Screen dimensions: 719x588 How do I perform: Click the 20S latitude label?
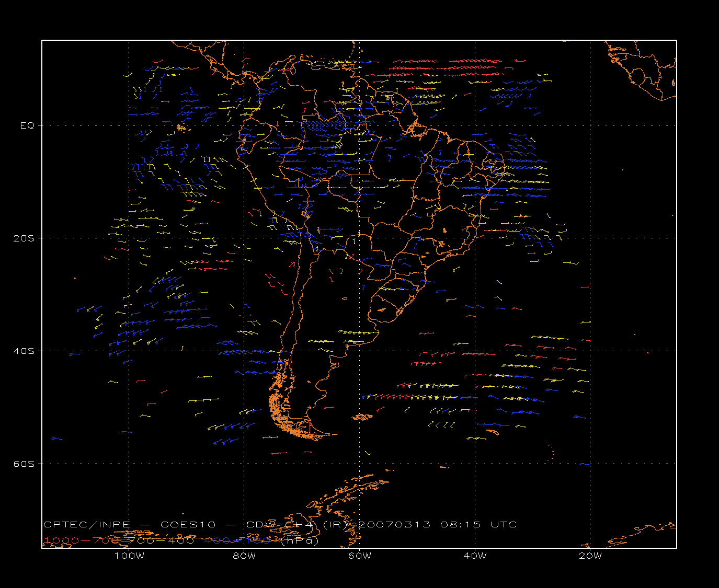24,238
